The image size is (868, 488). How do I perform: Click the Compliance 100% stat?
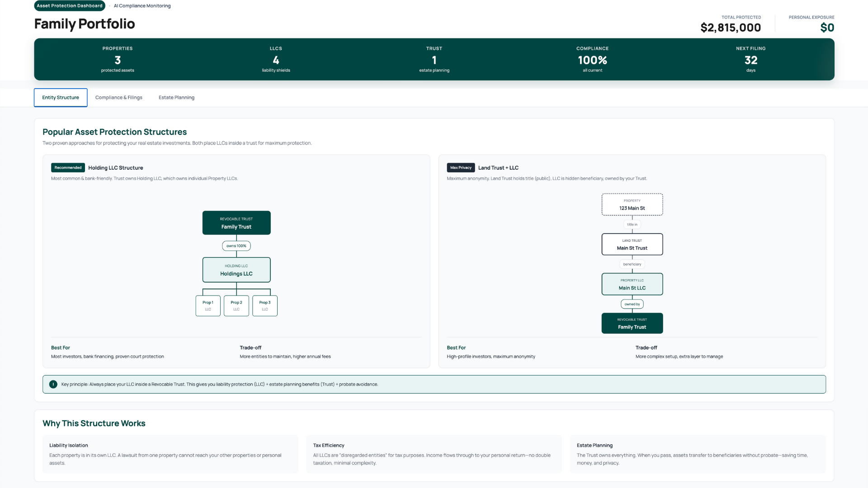coord(592,60)
